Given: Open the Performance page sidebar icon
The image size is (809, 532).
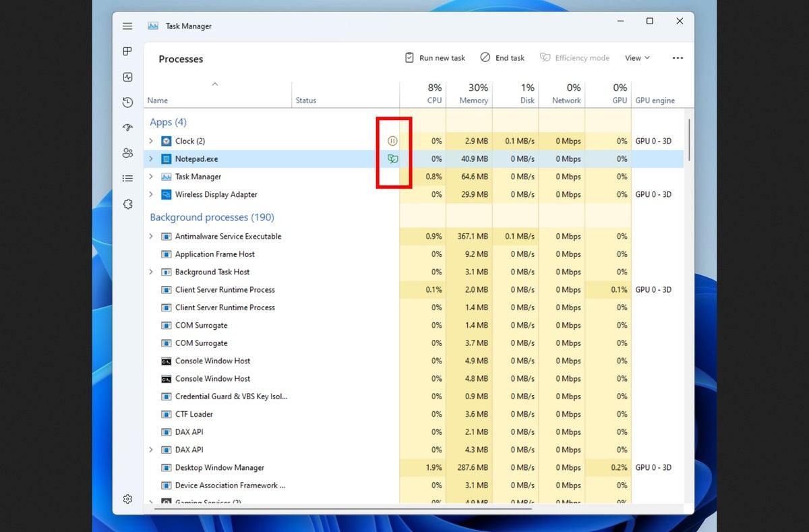Looking at the screenshot, I should pyautogui.click(x=127, y=77).
